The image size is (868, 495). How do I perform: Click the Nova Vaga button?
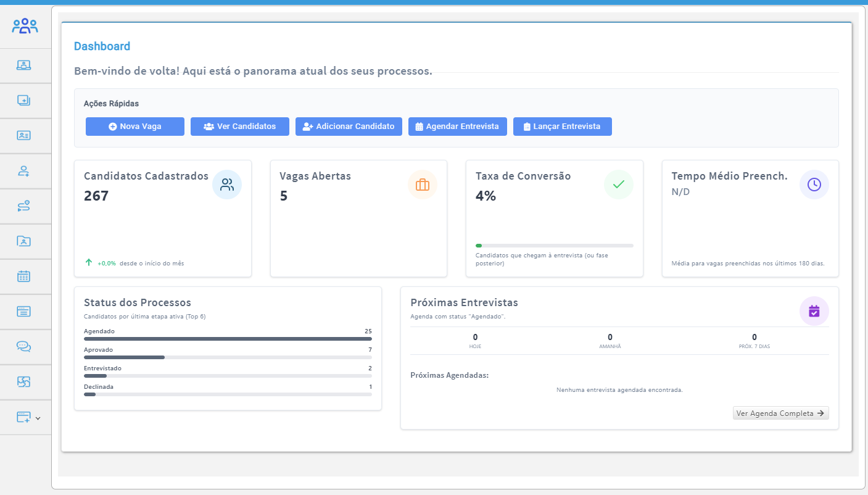(135, 127)
